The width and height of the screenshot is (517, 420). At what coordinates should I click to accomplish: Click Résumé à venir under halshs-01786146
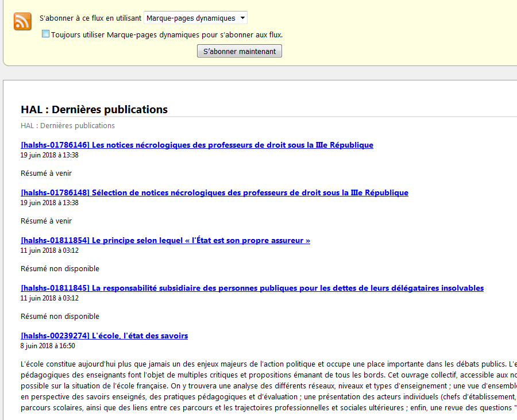tap(46, 174)
